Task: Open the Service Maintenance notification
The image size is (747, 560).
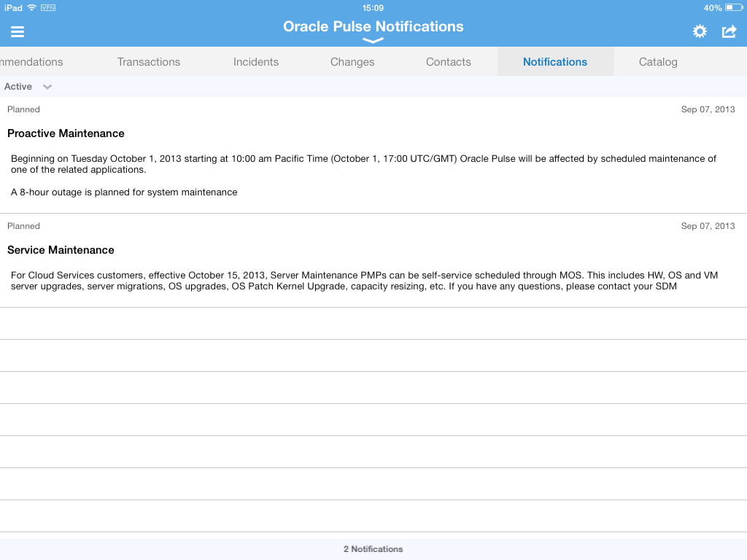Action: tap(373, 260)
